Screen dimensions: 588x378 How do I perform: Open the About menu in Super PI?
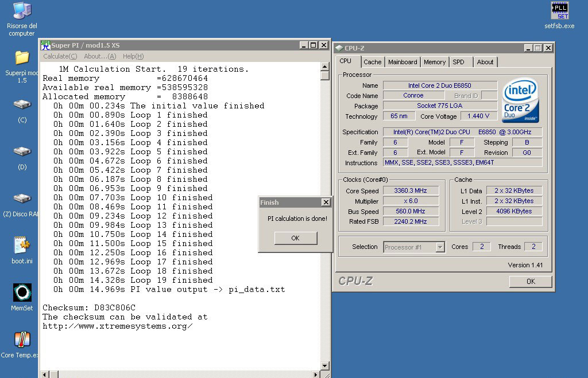pos(100,56)
